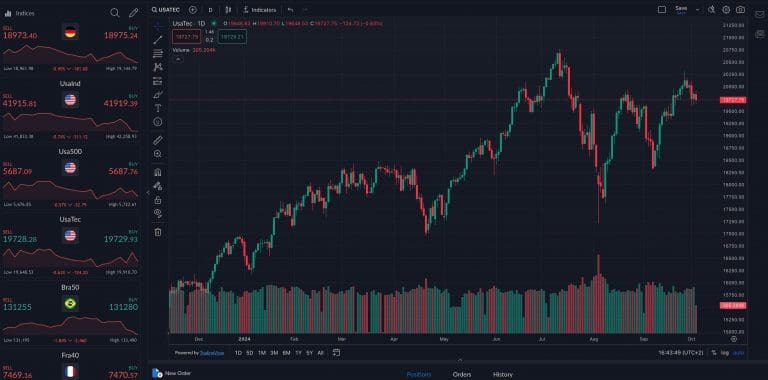Open the TradingView link
Image resolution: width=768 pixels, height=380 pixels.
(212, 353)
